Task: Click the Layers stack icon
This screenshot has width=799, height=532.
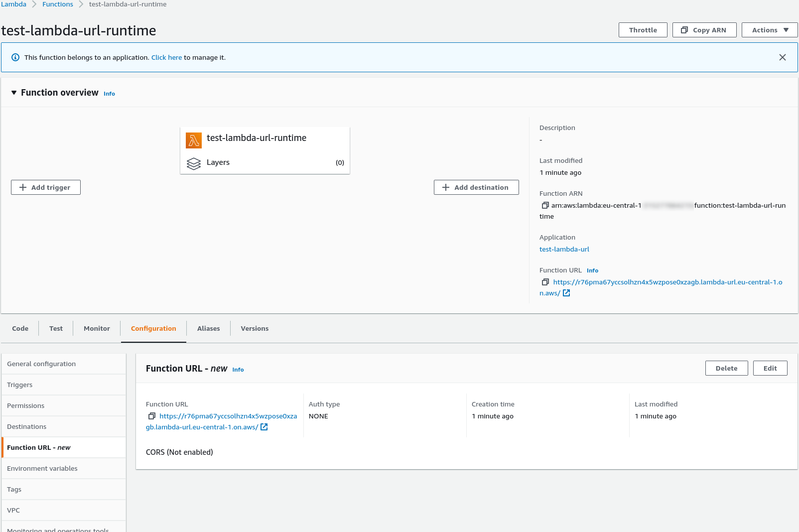Action: (194, 163)
